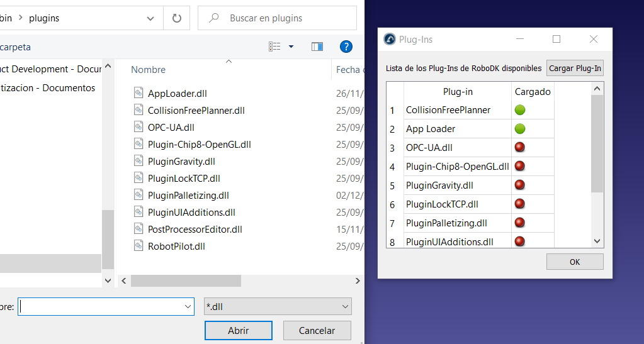The height and width of the screenshot is (344, 644).
Task: Sort files by the Nombre column header
Action: (149, 70)
